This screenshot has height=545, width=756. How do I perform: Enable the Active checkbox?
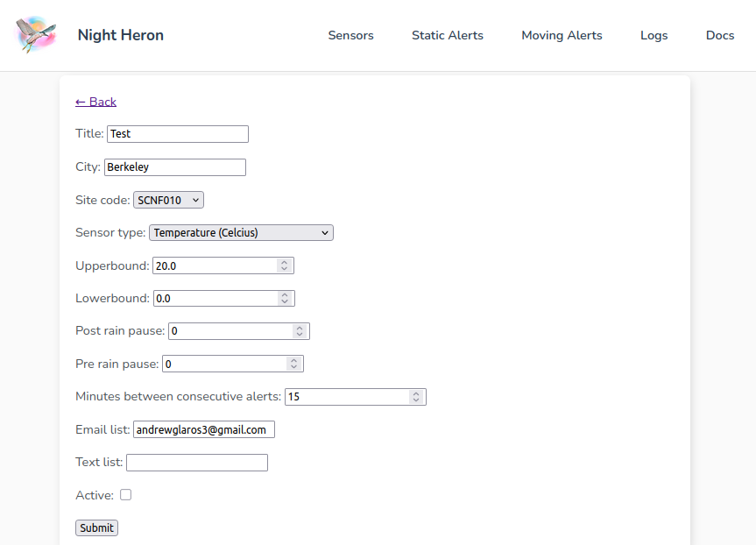point(126,495)
